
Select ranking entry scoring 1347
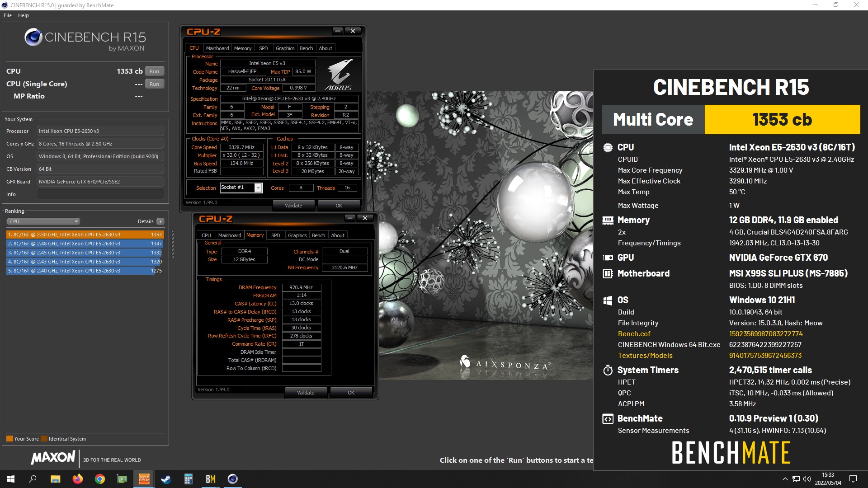pyautogui.click(x=85, y=244)
